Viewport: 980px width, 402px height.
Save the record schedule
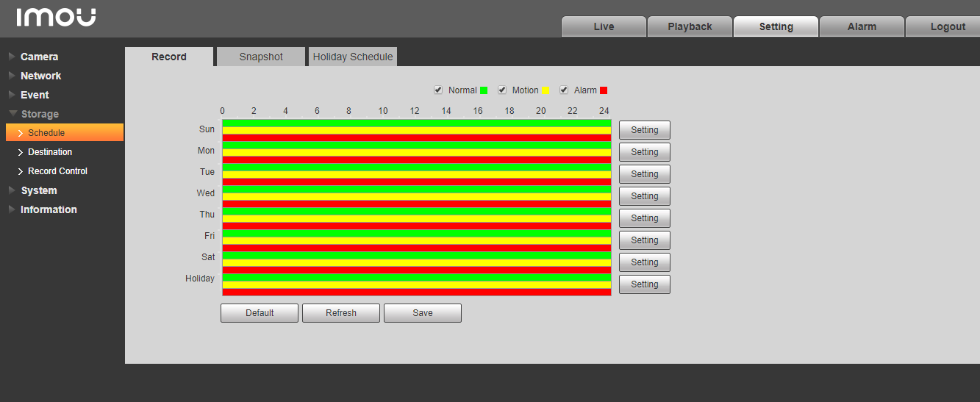423,313
